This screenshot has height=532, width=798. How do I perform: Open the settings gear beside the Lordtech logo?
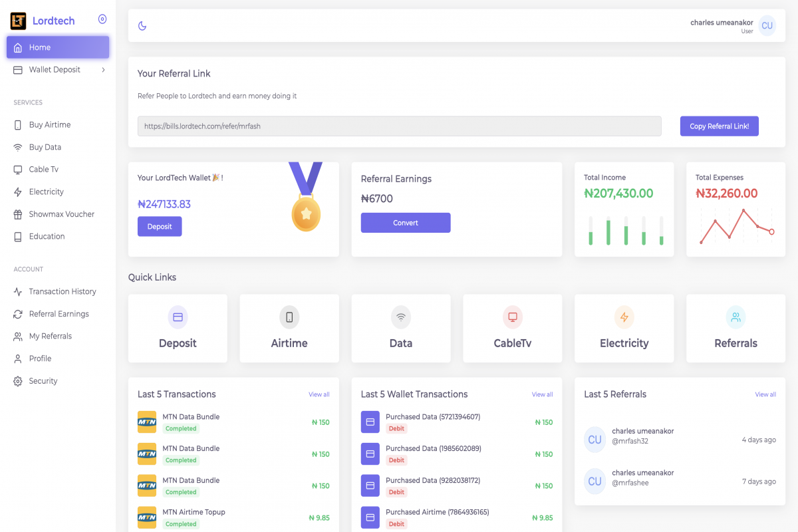click(x=102, y=19)
